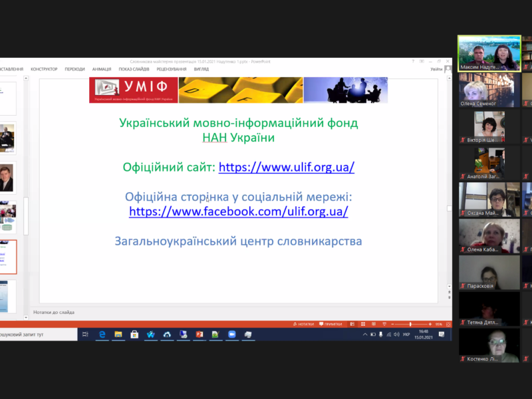Select the Показ слайдів ribbon tab
The width and height of the screenshot is (532, 399).
click(134, 69)
